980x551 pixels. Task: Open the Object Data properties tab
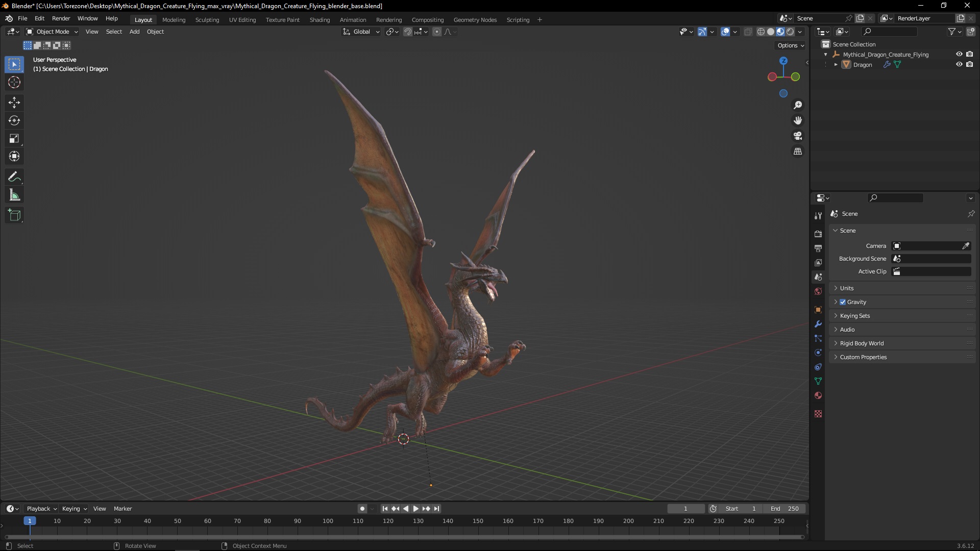click(x=818, y=381)
